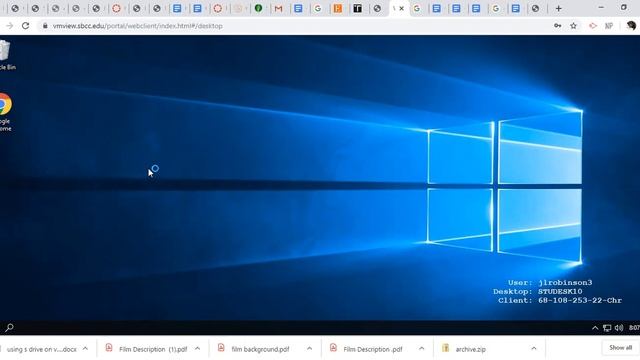Select the Google Chrome desktop shortcut
Viewport: 640px width, 360px height.
[x=5, y=112]
